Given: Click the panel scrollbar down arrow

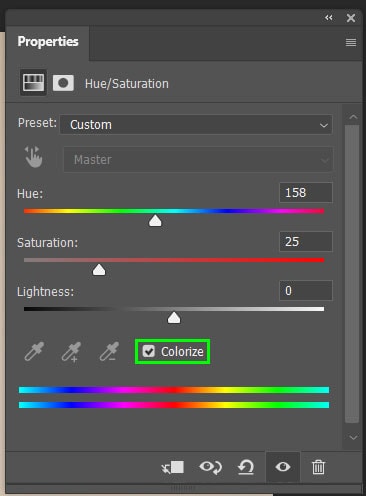Looking at the screenshot, I should [x=353, y=437].
